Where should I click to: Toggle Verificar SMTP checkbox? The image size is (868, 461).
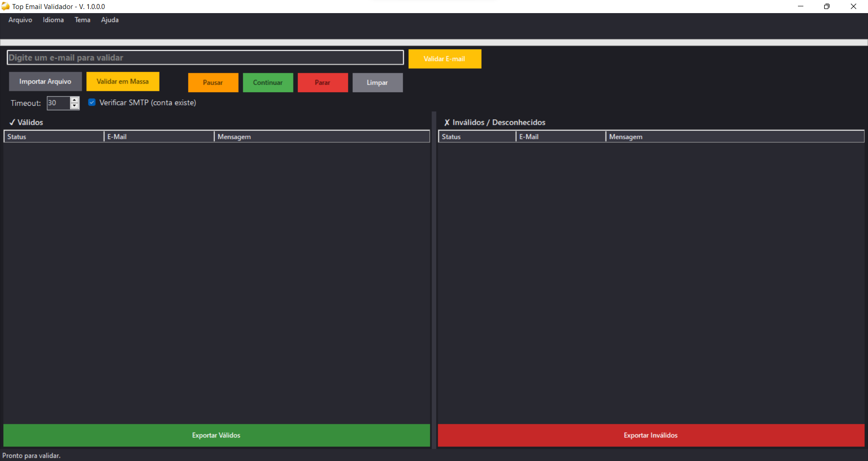point(92,102)
